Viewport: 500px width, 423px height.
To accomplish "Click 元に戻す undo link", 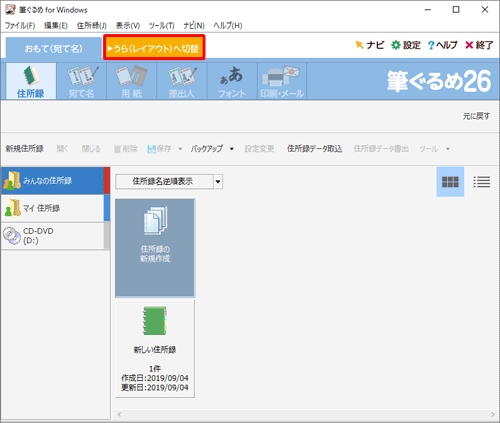I will 476,116.
